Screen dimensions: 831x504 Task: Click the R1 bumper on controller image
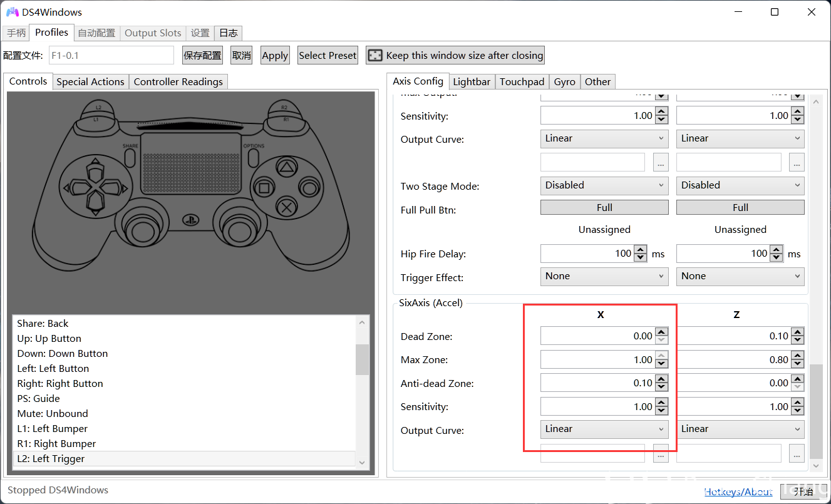285,118
